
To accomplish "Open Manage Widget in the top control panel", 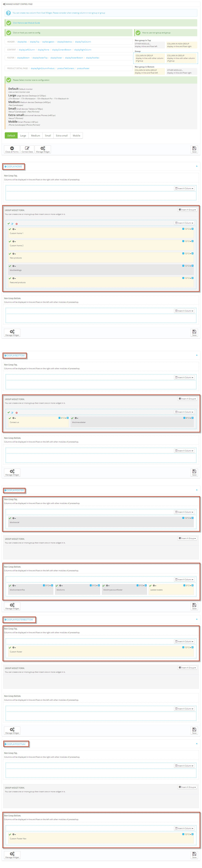I will [x=43, y=149].
